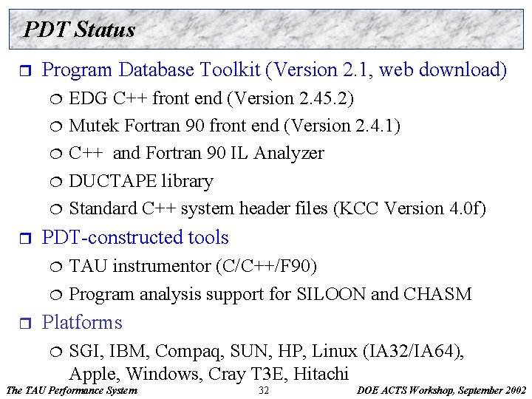Click circle bullet next to TAU instrumentor
The height and width of the screenshot is (399, 532).
(56, 267)
